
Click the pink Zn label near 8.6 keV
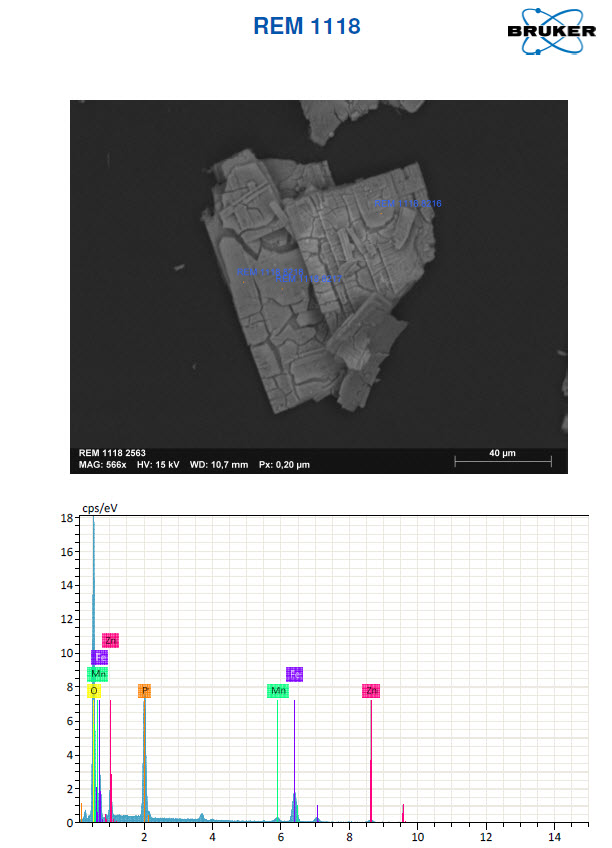[x=371, y=691]
